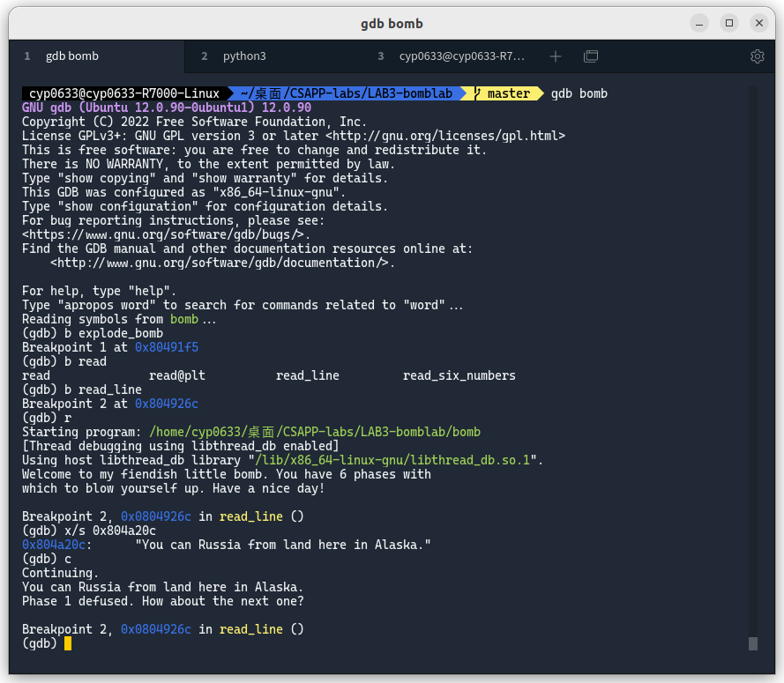Click the 'GNU gdb (Ubuntu 12.0.90-0ubuntu1)' version line
The height and width of the screenshot is (683, 784).
click(167, 108)
